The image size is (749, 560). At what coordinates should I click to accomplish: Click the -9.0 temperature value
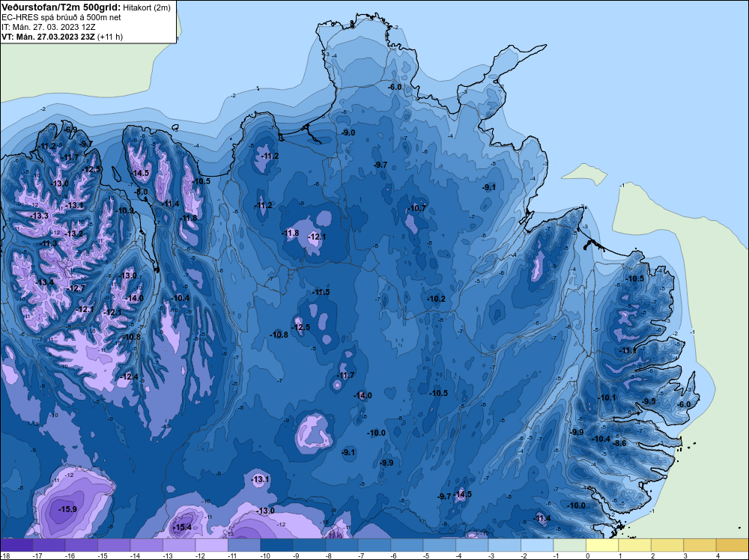[348, 133]
